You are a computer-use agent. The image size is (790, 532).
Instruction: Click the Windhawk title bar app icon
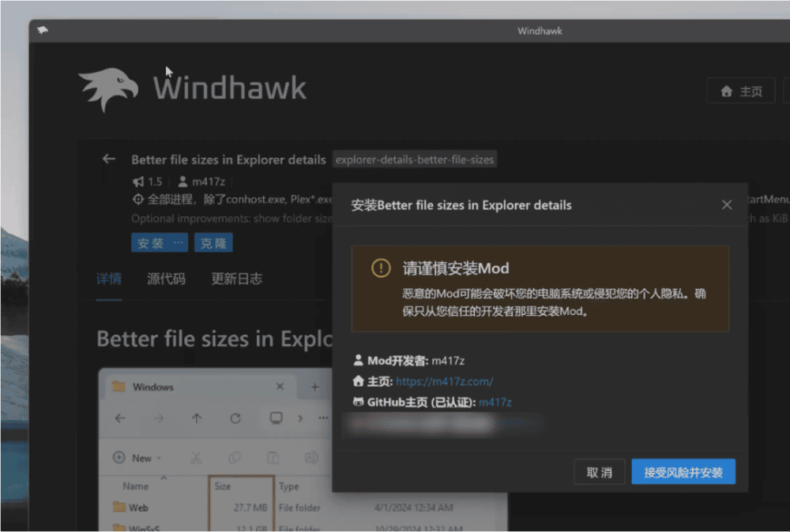[43, 30]
